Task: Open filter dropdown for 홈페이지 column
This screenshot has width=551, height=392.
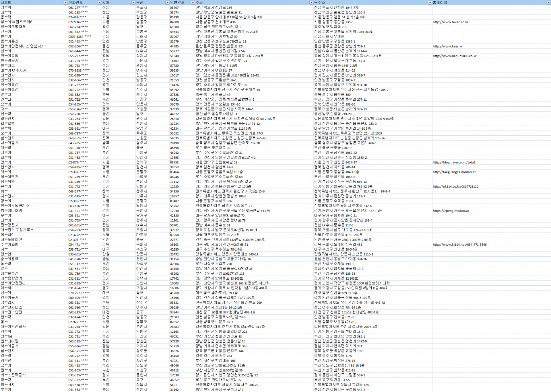Action: (x=548, y=3)
